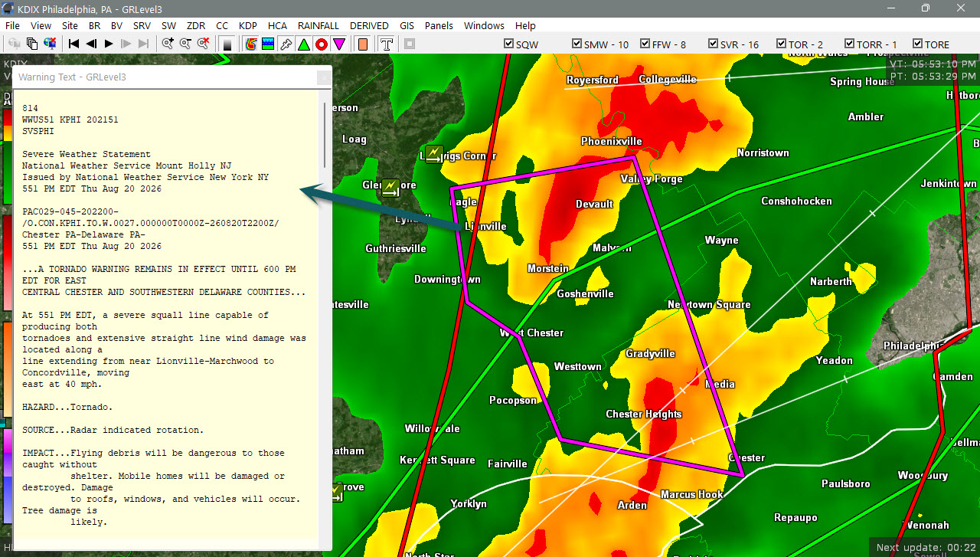Click 'SOURCE...Radar indicated rotation.' text
The height and width of the screenshot is (557, 980).
(x=113, y=430)
